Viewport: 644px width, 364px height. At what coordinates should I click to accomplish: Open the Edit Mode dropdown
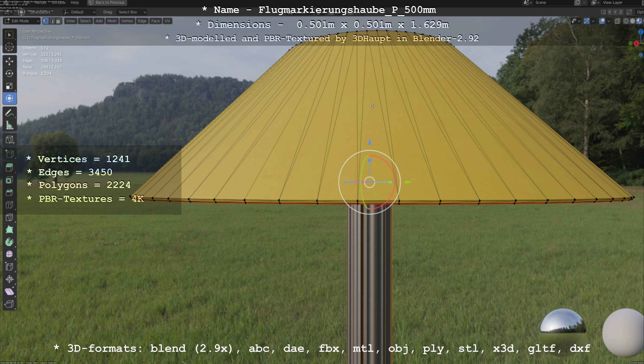[x=21, y=21]
